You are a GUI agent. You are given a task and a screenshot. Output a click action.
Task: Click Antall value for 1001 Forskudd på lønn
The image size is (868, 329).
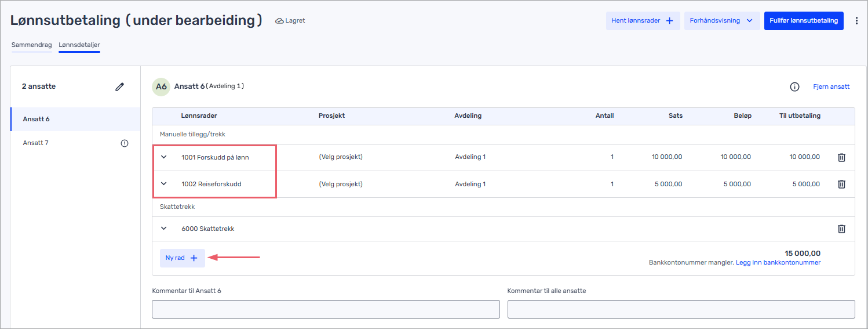pyautogui.click(x=611, y=157)
